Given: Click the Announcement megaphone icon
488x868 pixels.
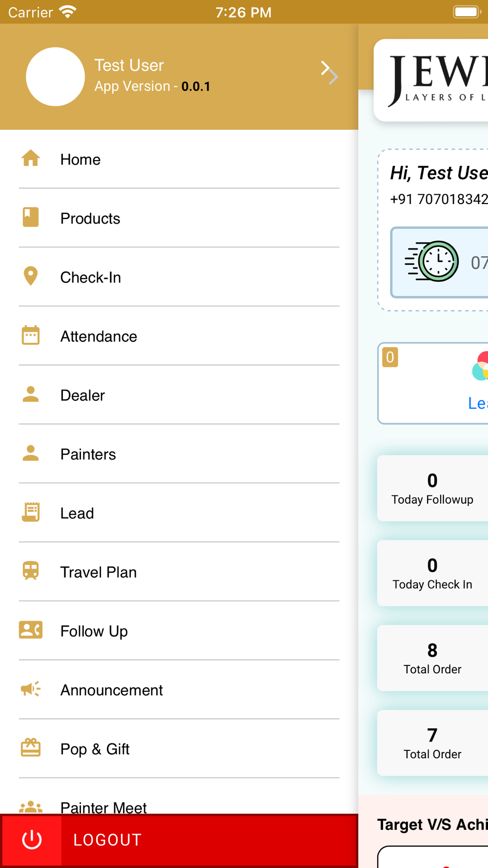Looking at the screenshot, I should (x=31, y=689).
